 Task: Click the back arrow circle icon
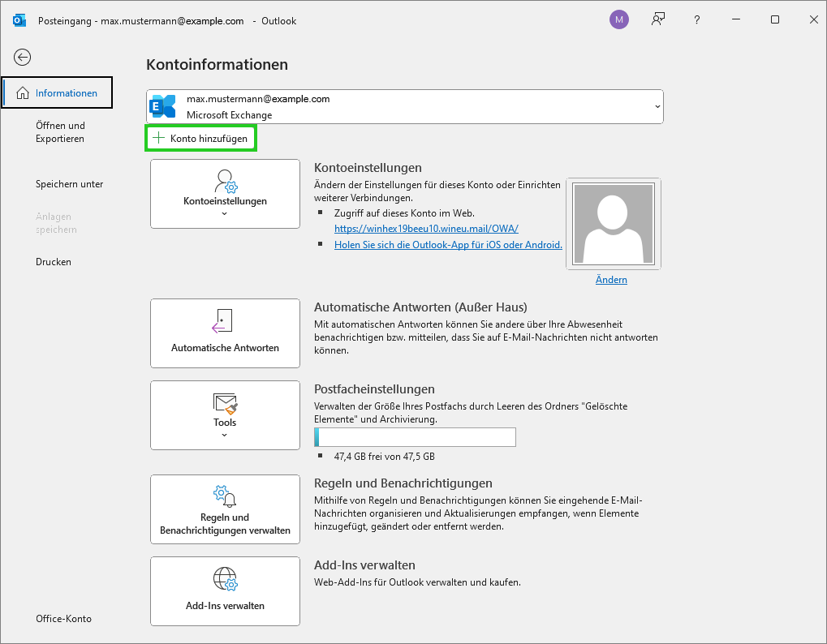click(22, 57)
